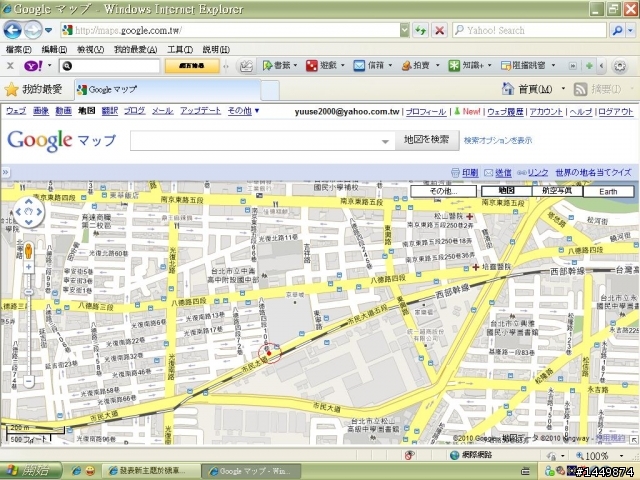Open the 編輯(E) menu

[54, 49]
